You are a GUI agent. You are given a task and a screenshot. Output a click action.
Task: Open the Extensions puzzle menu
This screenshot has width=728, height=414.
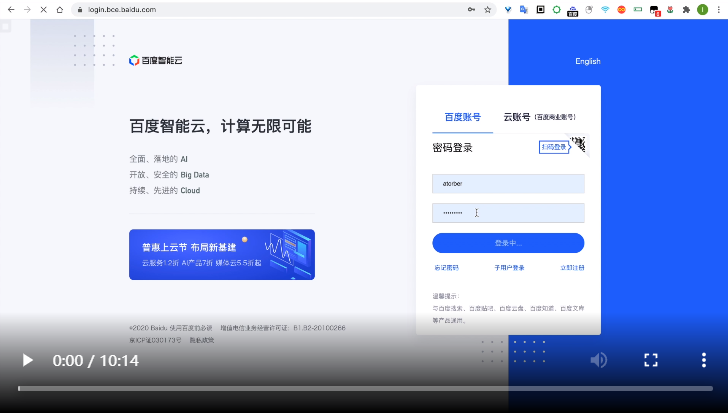[686, 9]
